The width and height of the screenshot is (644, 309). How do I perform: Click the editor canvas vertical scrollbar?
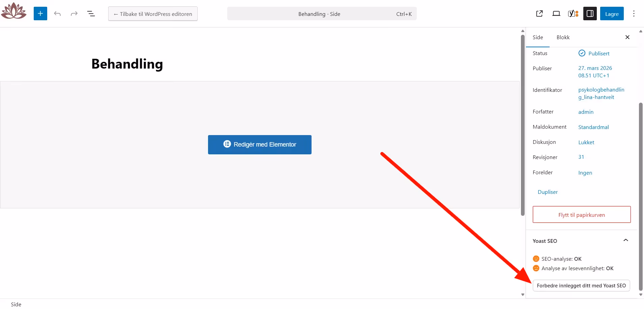523,125
